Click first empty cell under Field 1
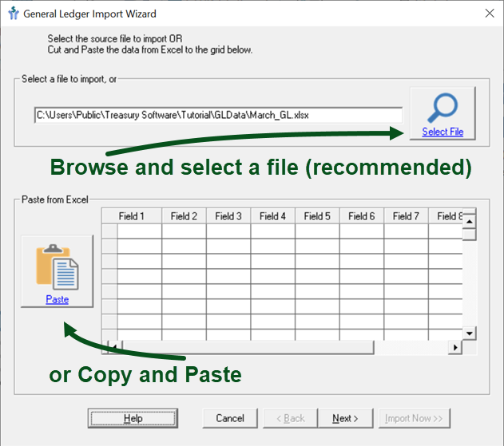The width and height of the screenshot is (504, 446). click(x=140, y=231)
